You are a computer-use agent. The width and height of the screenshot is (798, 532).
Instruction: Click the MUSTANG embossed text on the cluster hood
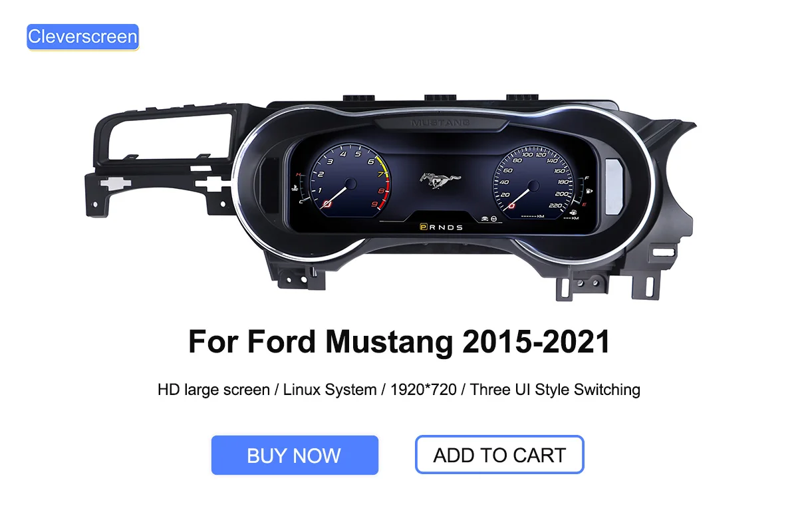[x=440, y=122]
